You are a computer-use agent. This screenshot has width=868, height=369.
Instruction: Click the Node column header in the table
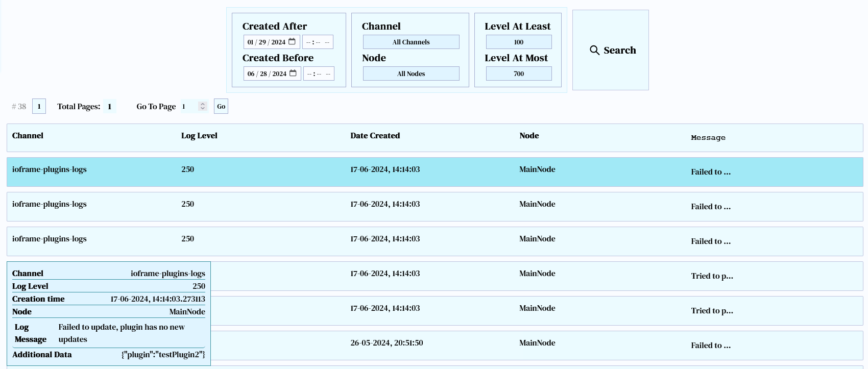tap(529, 136)
